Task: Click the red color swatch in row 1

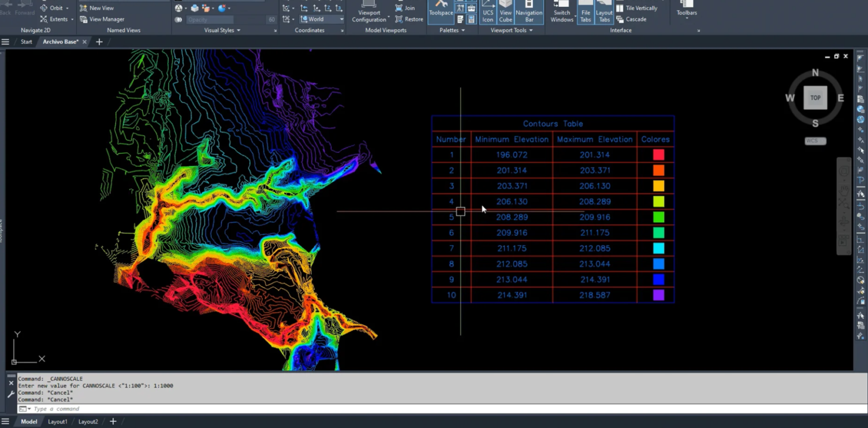Action: tap(658, 155)
